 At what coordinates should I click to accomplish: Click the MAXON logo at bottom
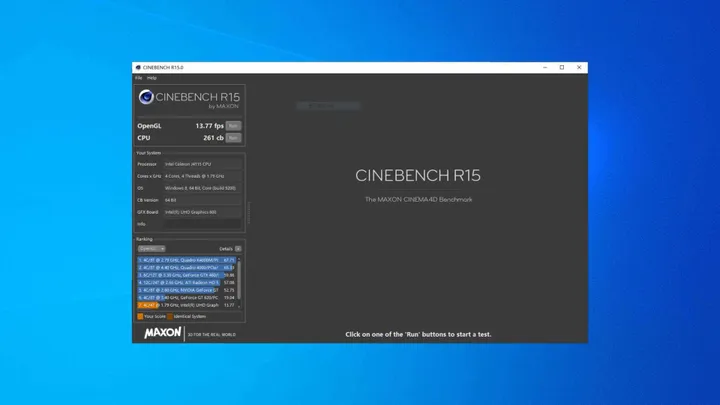tap(163, 332)
